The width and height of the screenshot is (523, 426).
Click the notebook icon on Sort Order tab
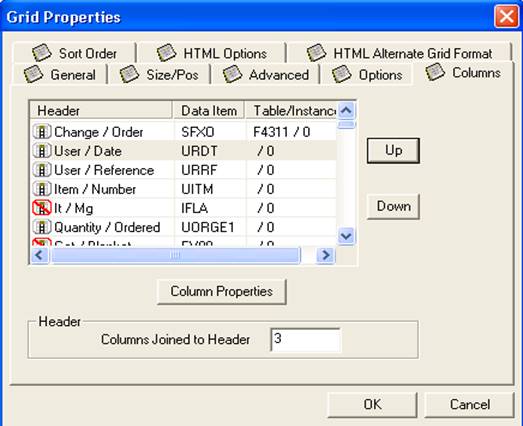(x=42, y=53)
